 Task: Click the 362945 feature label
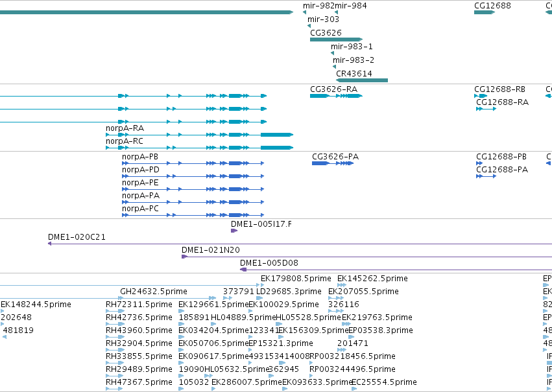[283, 369]
